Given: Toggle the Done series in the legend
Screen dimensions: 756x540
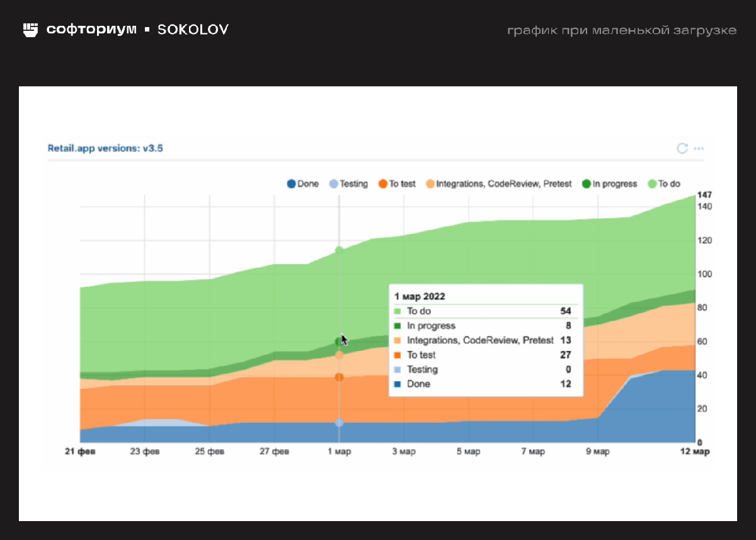Looking at the screenshot, I should tap(303, 184).
